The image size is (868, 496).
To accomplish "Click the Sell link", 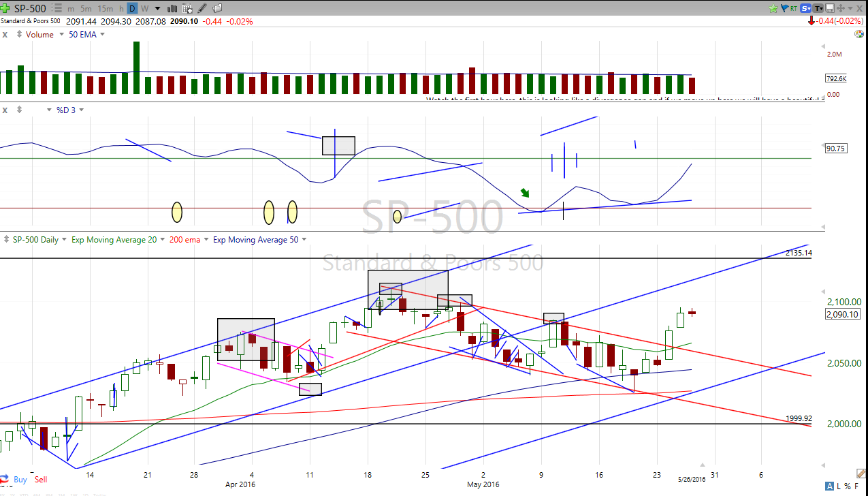I will [x=41, y=480].
